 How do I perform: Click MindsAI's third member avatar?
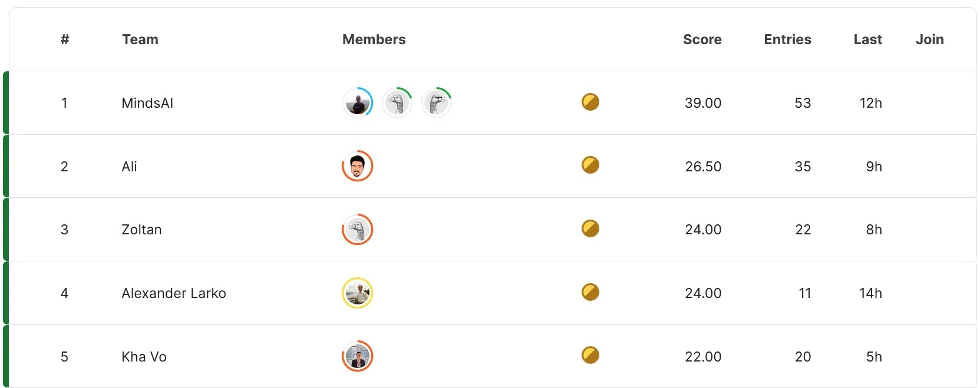[x=437, y=103]
